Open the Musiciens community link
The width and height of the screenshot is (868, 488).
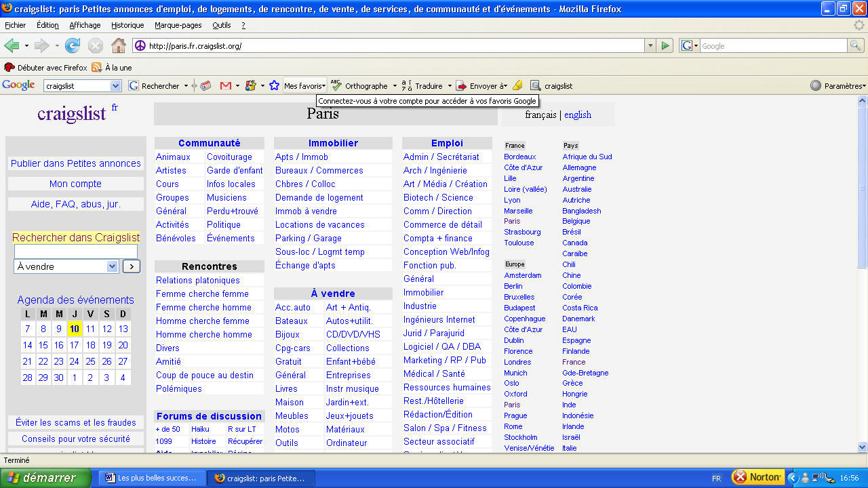pos(226,197)
